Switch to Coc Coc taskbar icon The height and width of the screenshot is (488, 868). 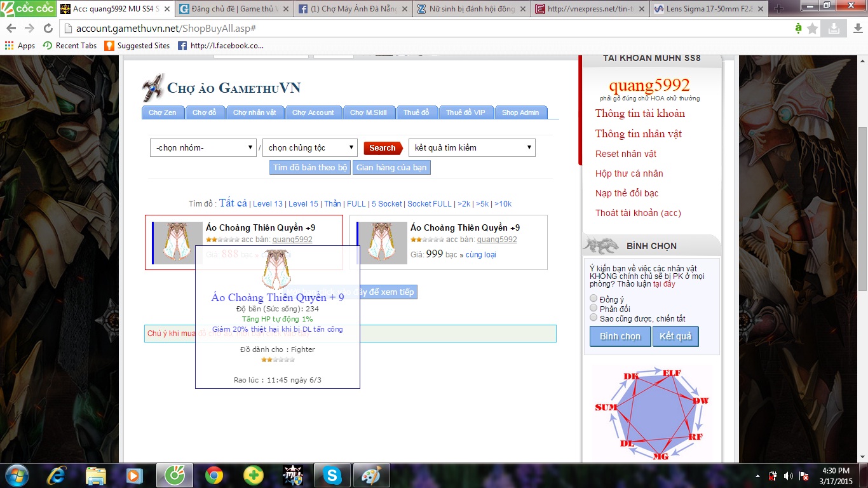(x=175, y=475)
